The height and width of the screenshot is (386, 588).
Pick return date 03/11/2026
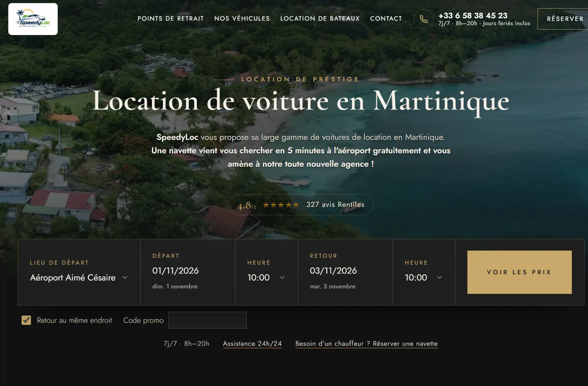pyautogui.click(x=333, y=270)
